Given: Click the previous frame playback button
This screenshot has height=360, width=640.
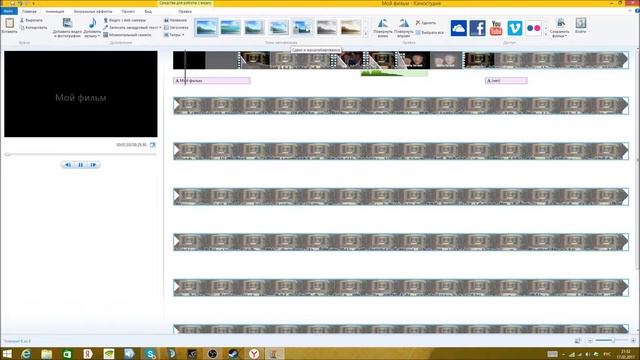Looking at the screenshot, I should [68, 165].
